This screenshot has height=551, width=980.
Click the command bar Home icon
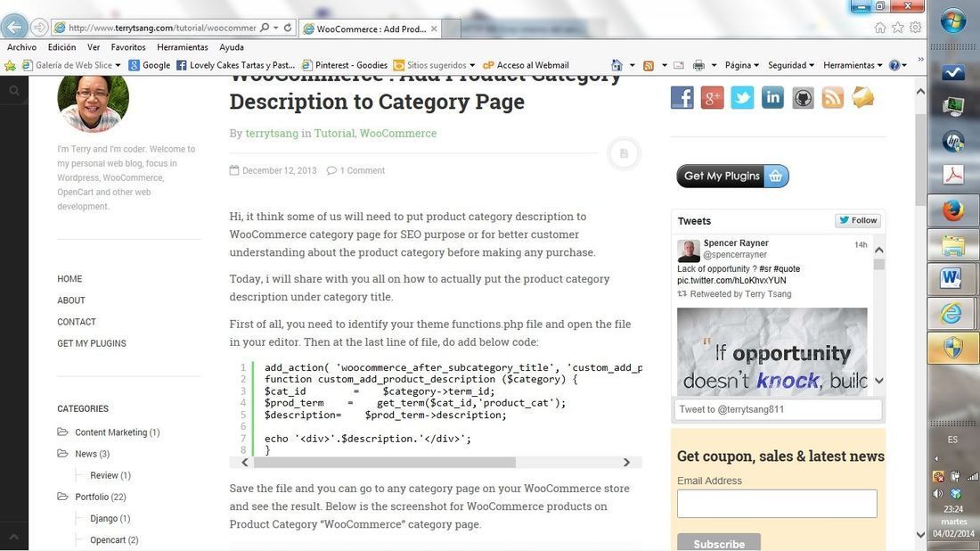(617, 65)
